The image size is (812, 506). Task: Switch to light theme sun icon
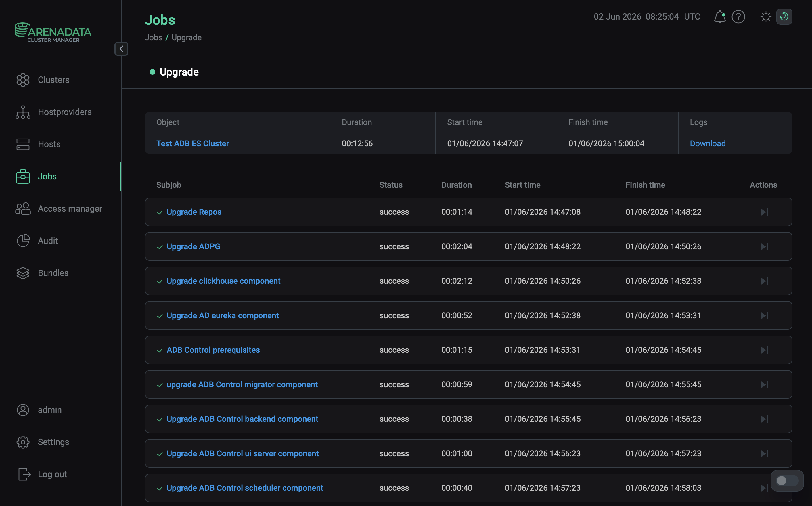pyautogui.click(x=765, y=16)
